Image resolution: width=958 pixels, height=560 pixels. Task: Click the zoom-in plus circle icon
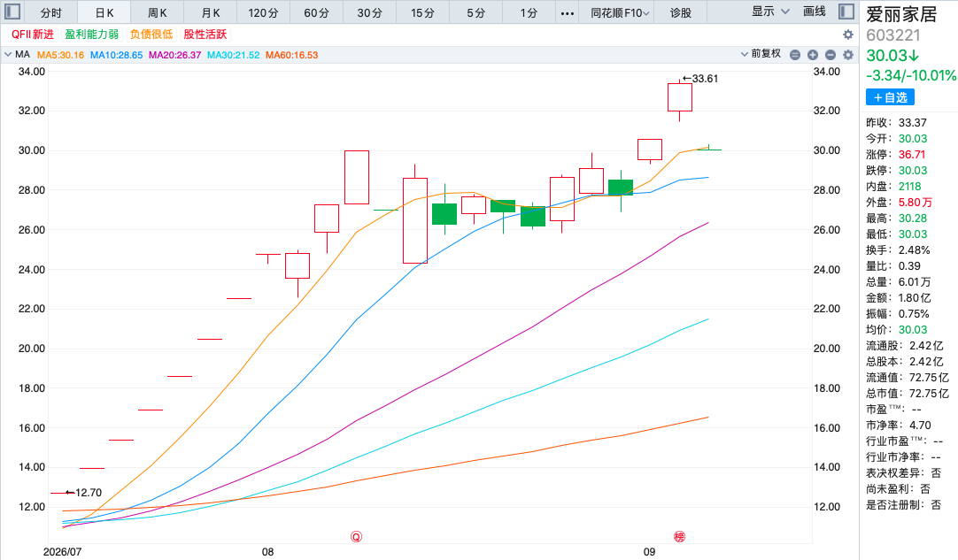click(x=813, y=55)
